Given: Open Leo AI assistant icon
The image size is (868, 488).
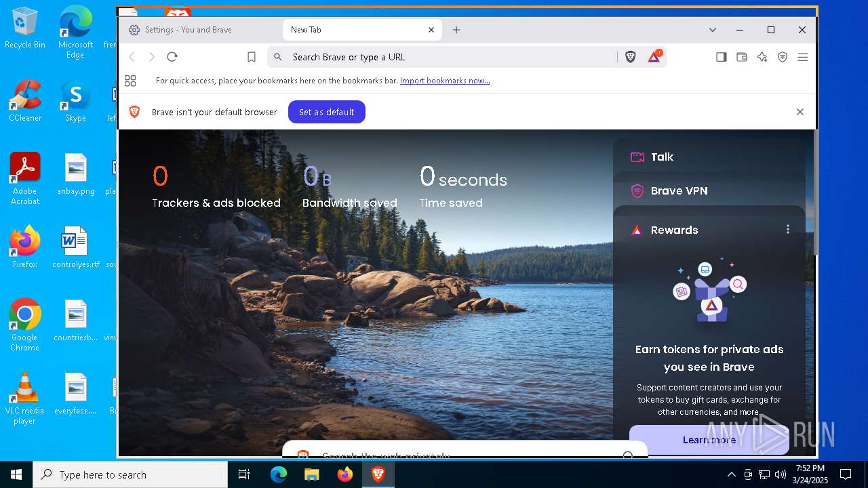Looking at the screenshot, I should (x=762, y=57).
